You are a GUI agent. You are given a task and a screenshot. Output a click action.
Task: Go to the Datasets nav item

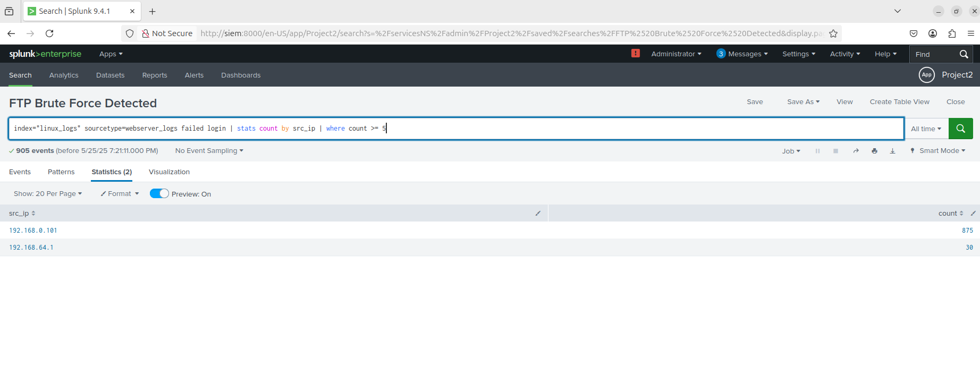pos(110,75)
